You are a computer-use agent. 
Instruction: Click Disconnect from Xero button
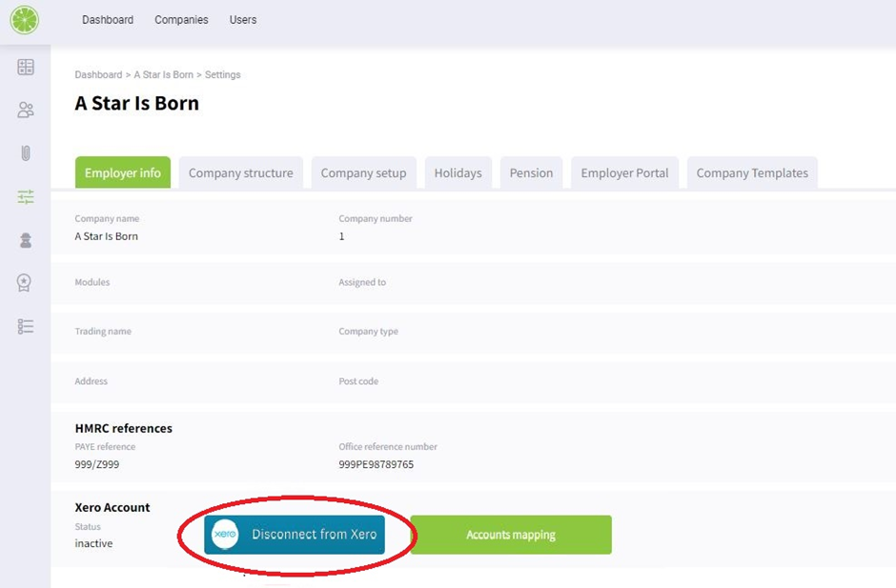[x=295, y=535]
